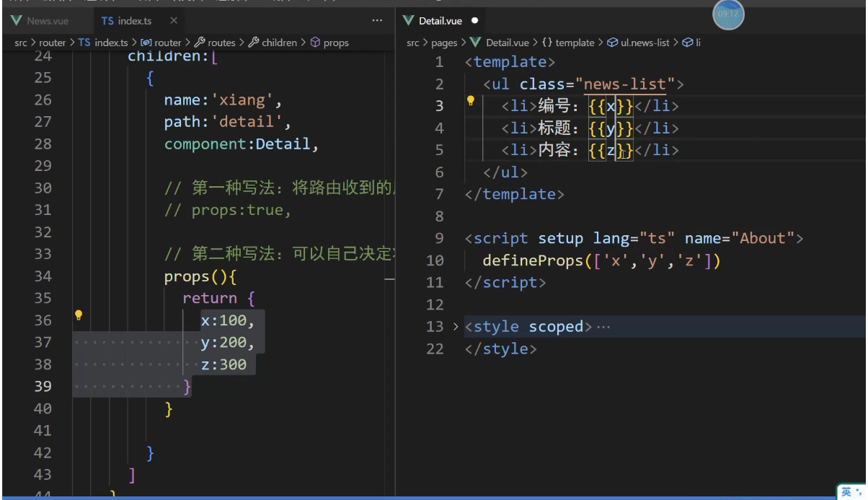The width and height of the screenshot is (868, 500).
Task: Click Vue icon in Detail.vue breadcrumb
Action: coord(476,43)
